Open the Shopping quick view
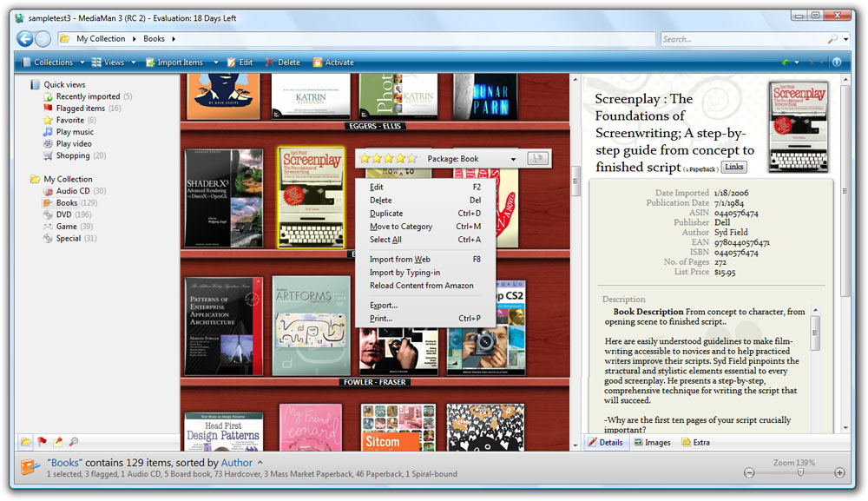 click(74, 155)
